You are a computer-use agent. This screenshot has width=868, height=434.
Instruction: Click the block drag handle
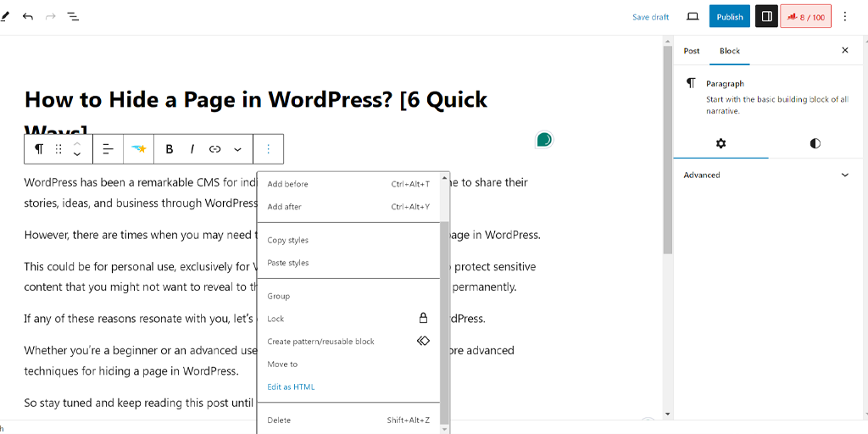[58, 149]
